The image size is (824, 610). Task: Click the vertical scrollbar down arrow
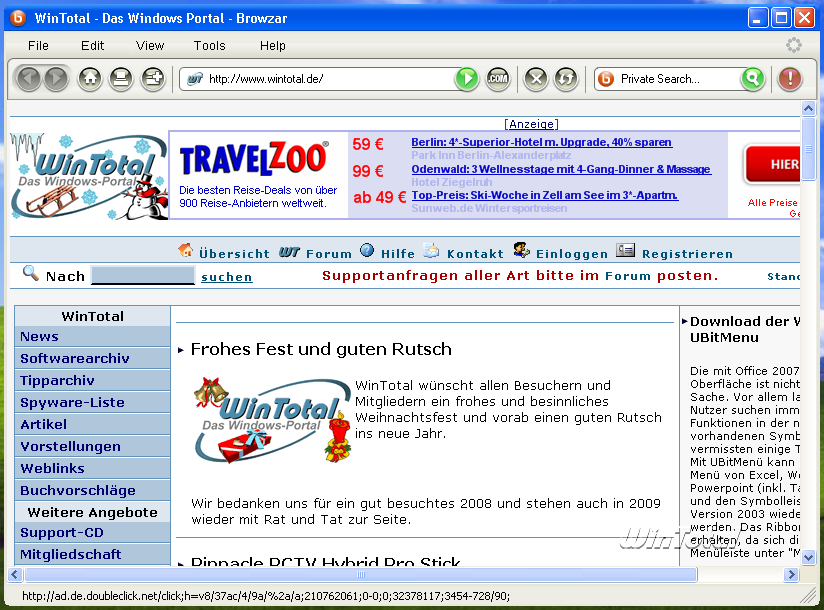click(x=808, y=557)
